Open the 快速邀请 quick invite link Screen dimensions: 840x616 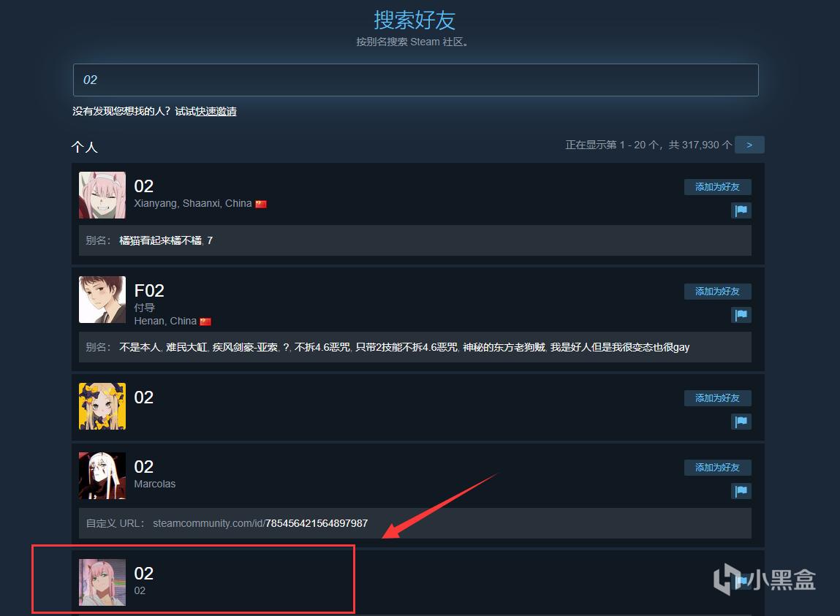click(216, 111)
